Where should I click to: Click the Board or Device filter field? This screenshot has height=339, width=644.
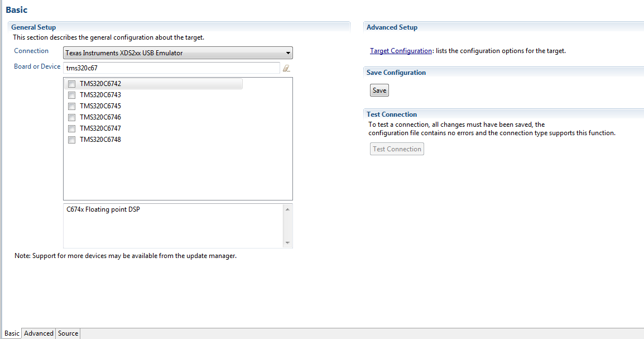click(172, 68)
